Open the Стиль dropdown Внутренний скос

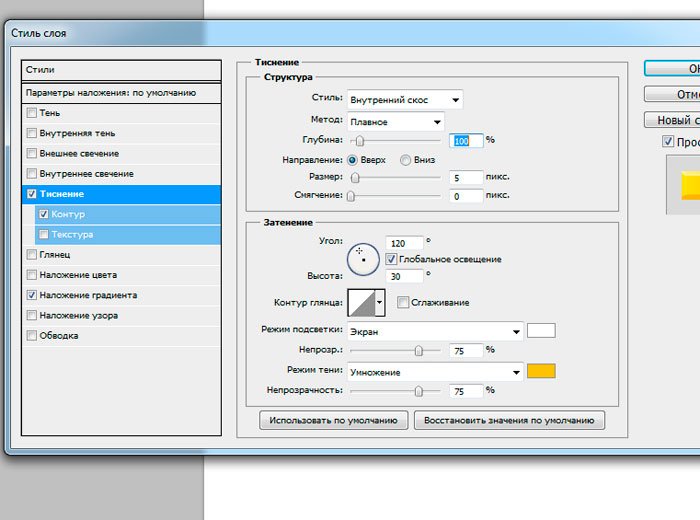point(404,99)
